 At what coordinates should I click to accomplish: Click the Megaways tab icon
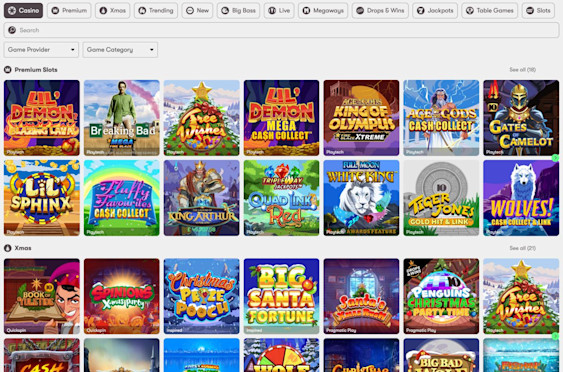pyautogui.click(x=306, y=10)
